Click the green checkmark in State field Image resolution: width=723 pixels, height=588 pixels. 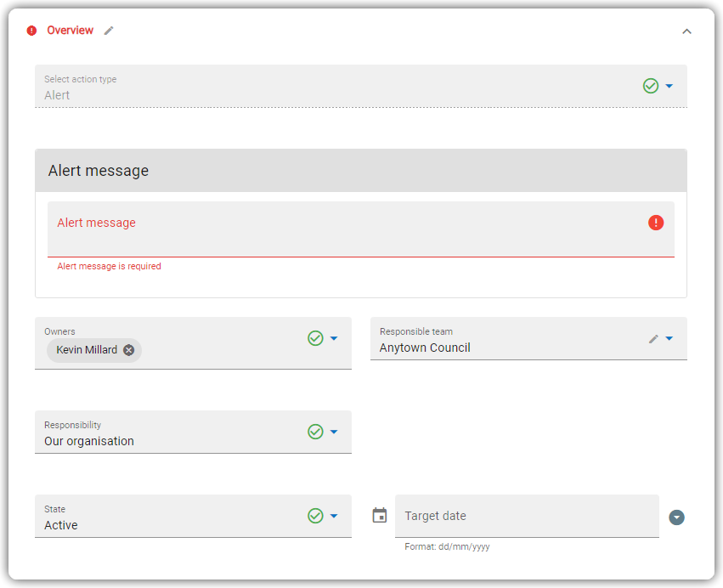pos(315,516)
